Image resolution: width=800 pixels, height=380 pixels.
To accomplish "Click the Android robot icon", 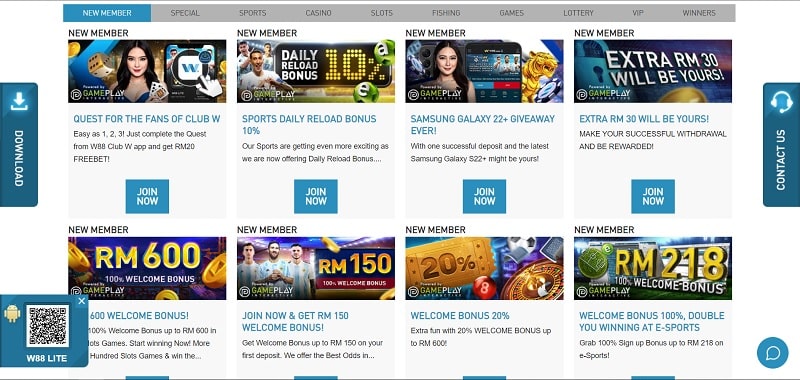I will click(12, 313).
